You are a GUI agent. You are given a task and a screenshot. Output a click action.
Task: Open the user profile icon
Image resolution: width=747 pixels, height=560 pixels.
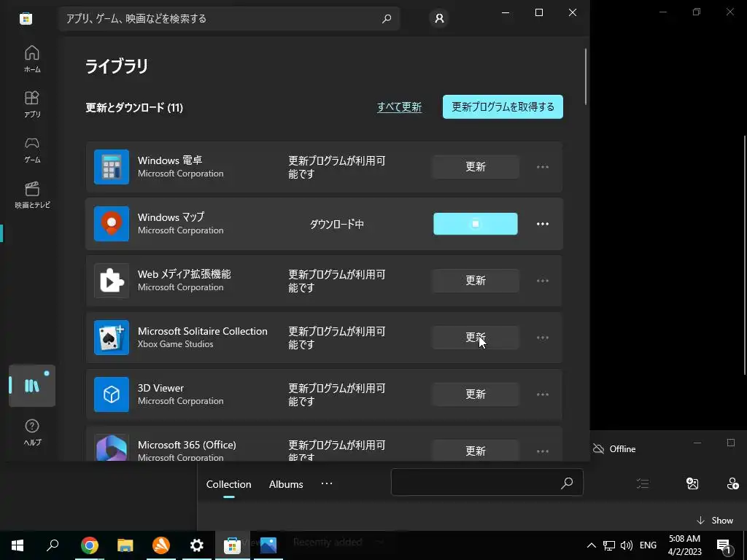(439, 18)
